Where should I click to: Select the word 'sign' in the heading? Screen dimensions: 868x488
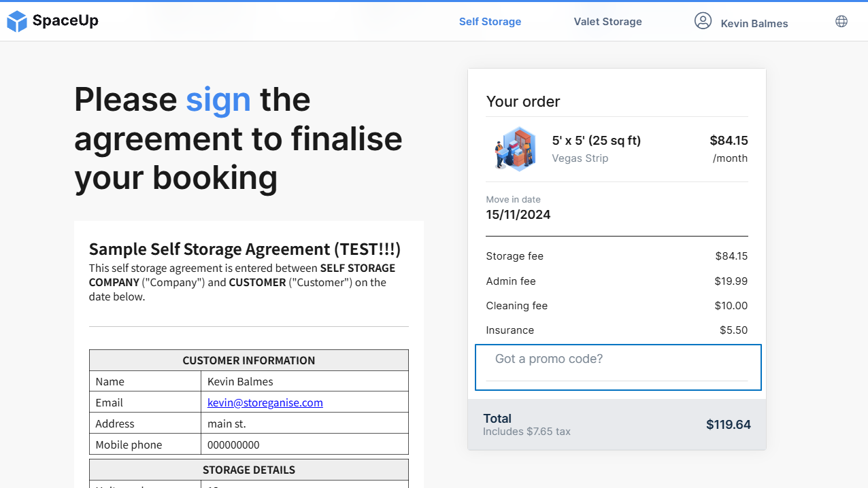pyautogui.click(x=218, y=100)
